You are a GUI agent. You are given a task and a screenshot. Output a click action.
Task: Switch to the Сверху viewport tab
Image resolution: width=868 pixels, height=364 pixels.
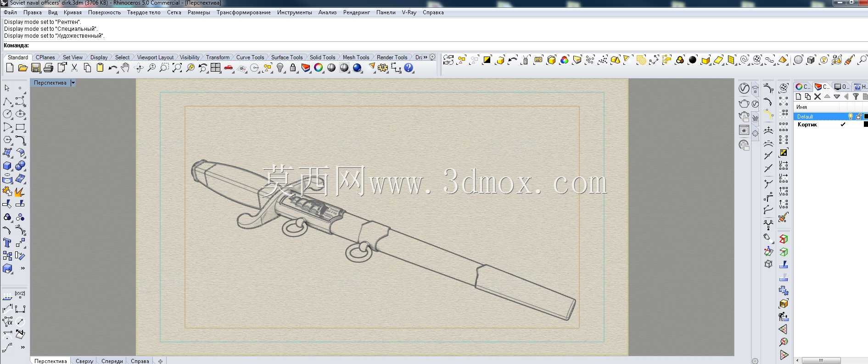tap(84, 361)
